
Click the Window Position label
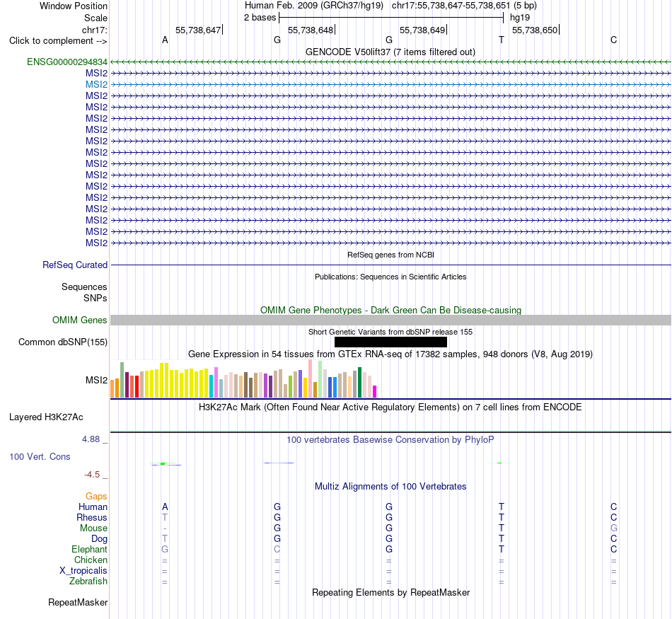tap(74, 6)
